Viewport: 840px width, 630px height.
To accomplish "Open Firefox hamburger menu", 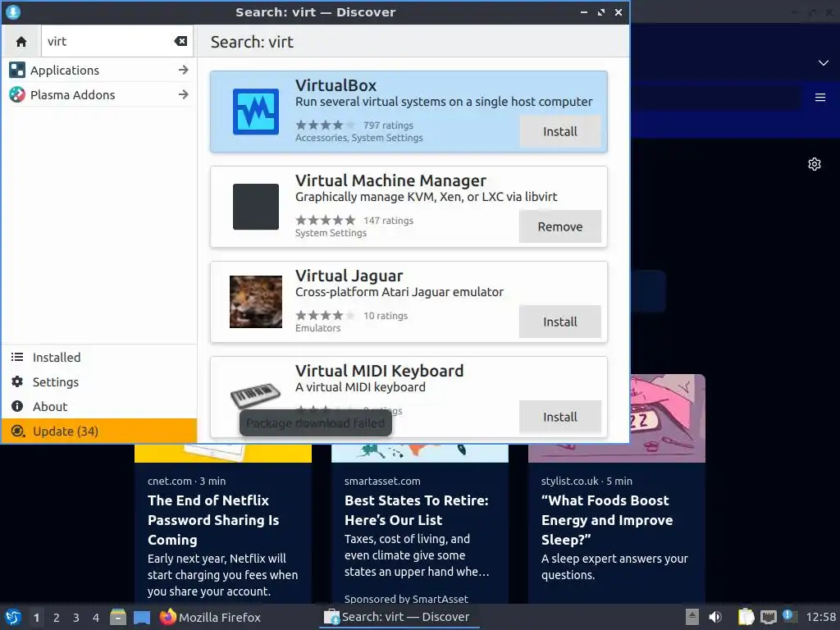I will (820, 98).
